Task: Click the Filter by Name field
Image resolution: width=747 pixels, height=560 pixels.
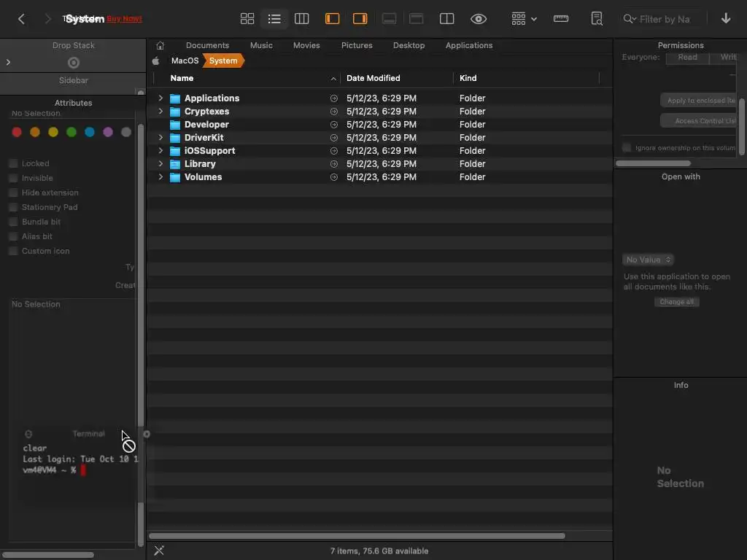Action: [x=663, y=19]
